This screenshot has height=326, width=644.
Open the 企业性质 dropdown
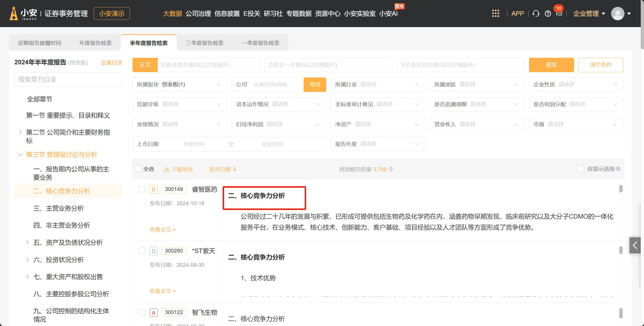pyautogui.click(x=576, y=84)
